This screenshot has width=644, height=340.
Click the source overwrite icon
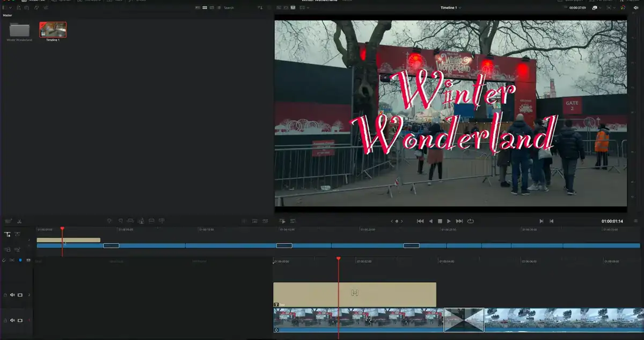coord(162,221)
